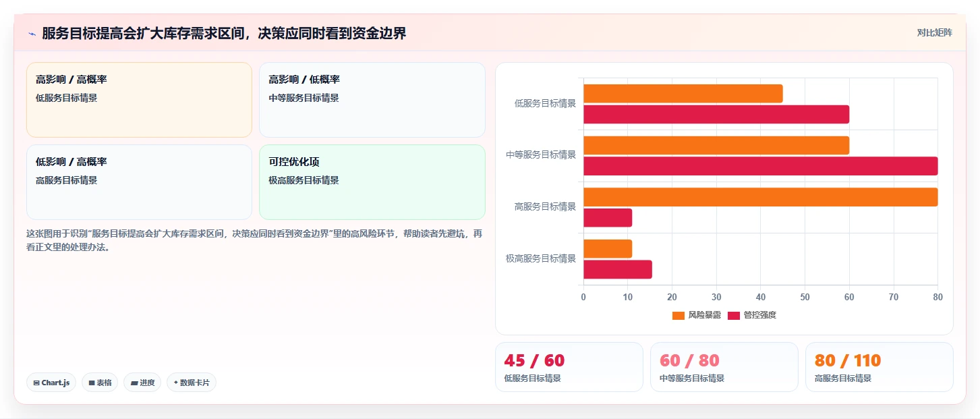
Task: Toggle the 管控强度 legend entry
Action: pyautogui.click(x=752, y=315)
